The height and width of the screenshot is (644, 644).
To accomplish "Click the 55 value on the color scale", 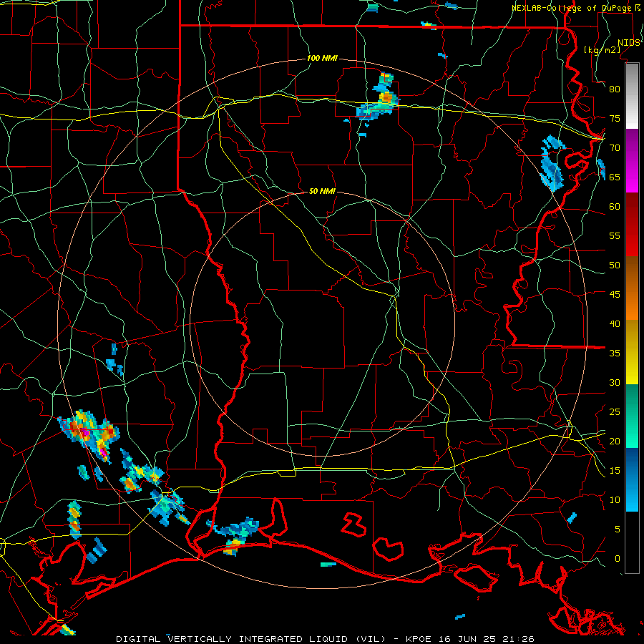I will 615,235.
